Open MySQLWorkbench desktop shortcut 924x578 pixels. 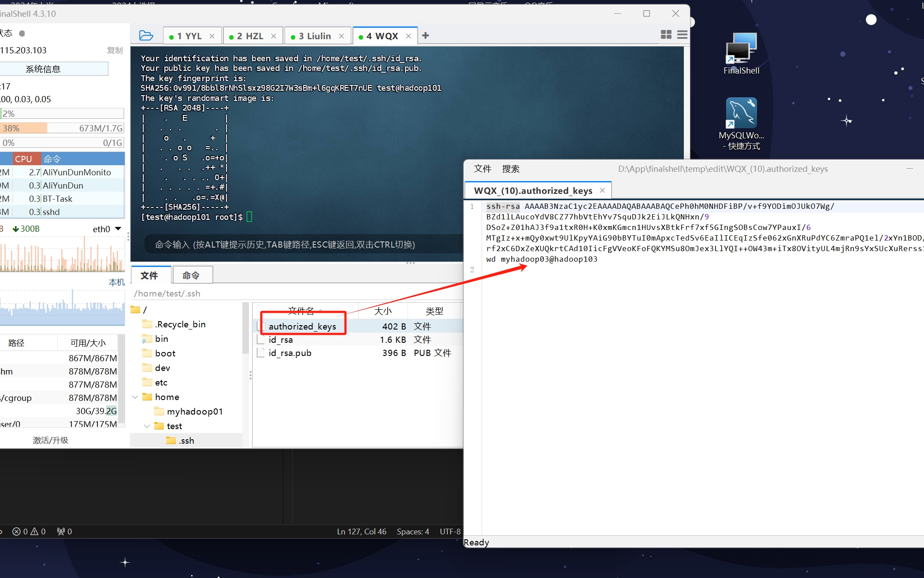click(741, 123)
